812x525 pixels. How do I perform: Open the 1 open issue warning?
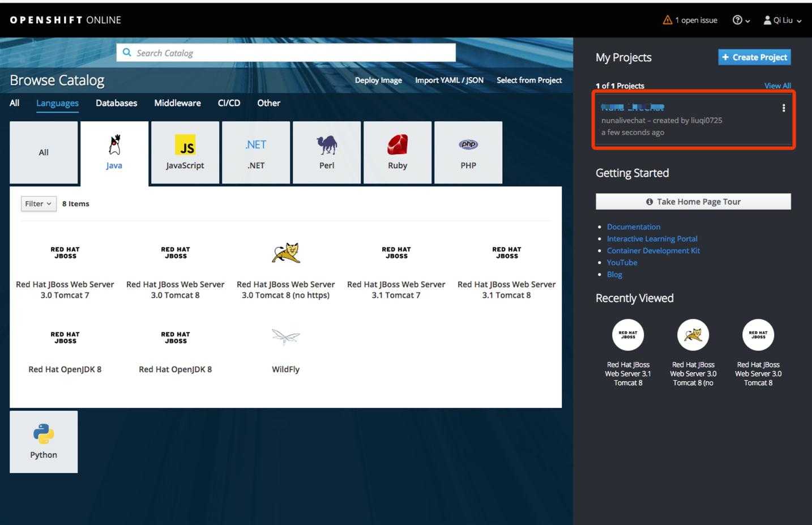coord(690,20)
